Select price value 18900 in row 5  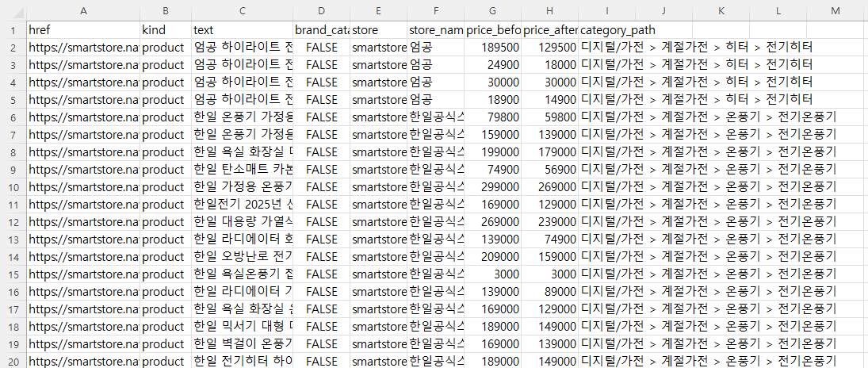click(493, 100)
